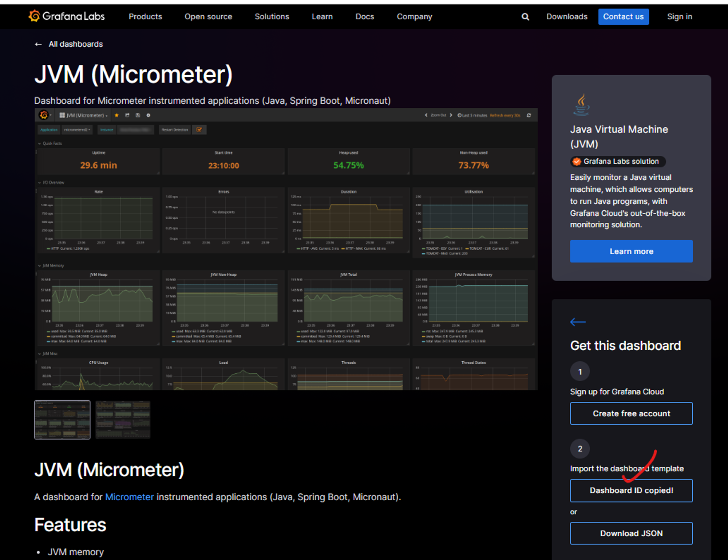Click the Create free account button
Screen dimensions: 728x560
631,413
